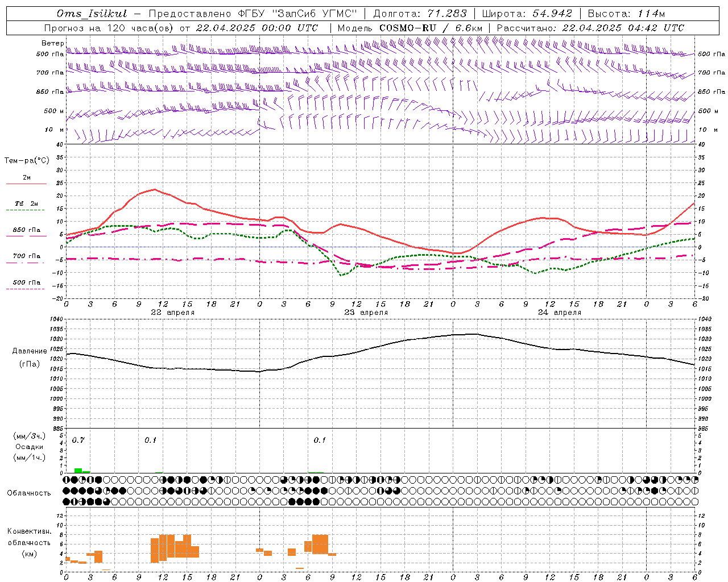Click the station name Oms_Isilkul in header
The height and width of the screenshot is (582, 728).
point(92,14)
